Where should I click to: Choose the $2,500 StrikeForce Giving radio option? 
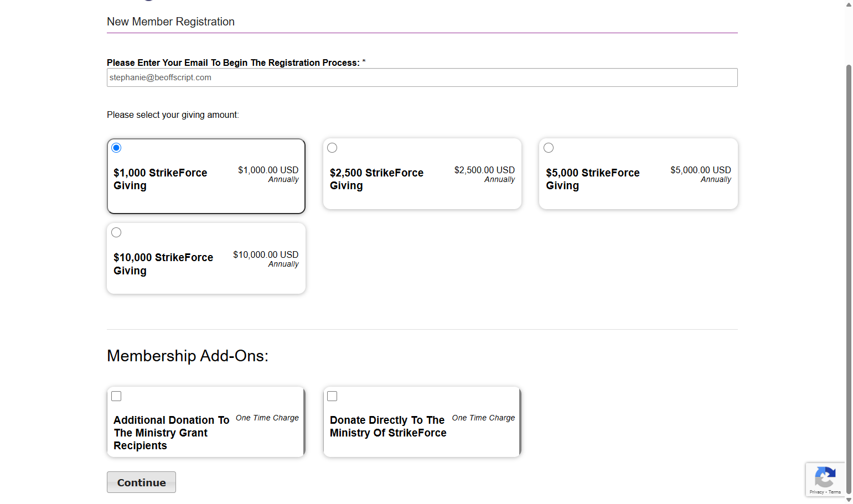[332, 148]
